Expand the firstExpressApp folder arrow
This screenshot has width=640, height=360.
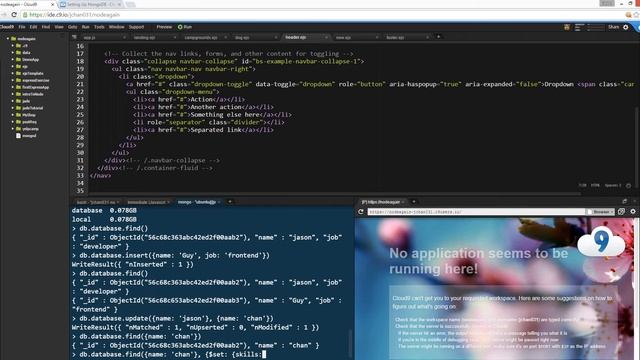(13, 87)
